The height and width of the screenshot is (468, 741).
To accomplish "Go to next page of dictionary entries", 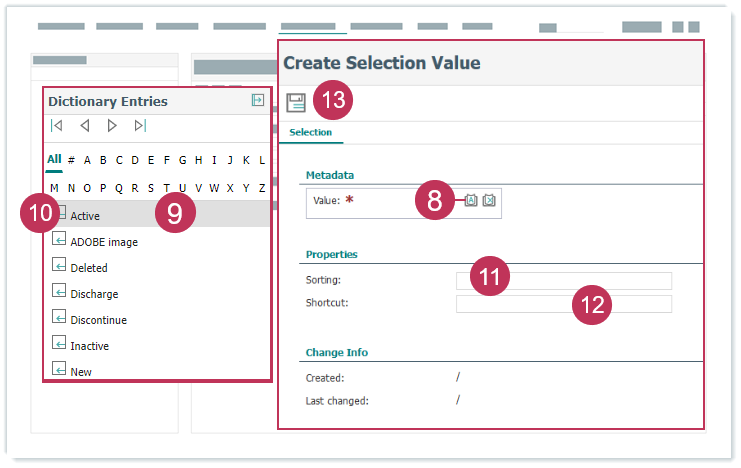I will pos(112,126).
